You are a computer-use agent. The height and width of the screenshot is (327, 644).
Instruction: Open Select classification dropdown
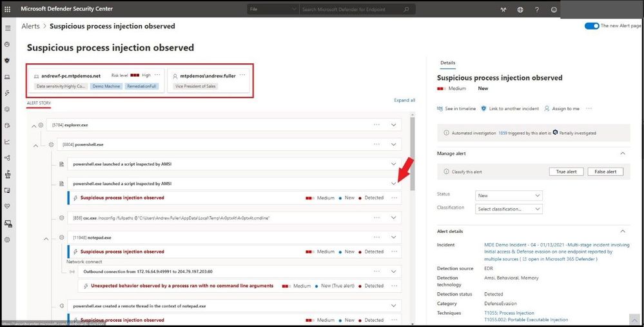pyautogui.click(x=509, y=209)
